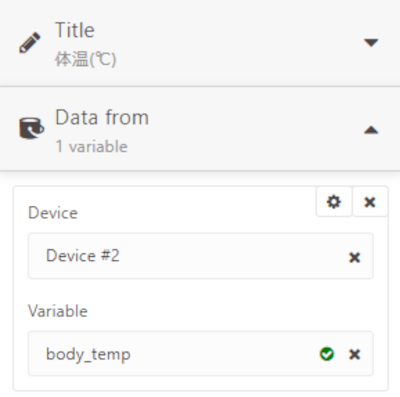Viewport: 400px width, 397px height.
Task: Open variable settings gear icon
Action: pos(334,202)
